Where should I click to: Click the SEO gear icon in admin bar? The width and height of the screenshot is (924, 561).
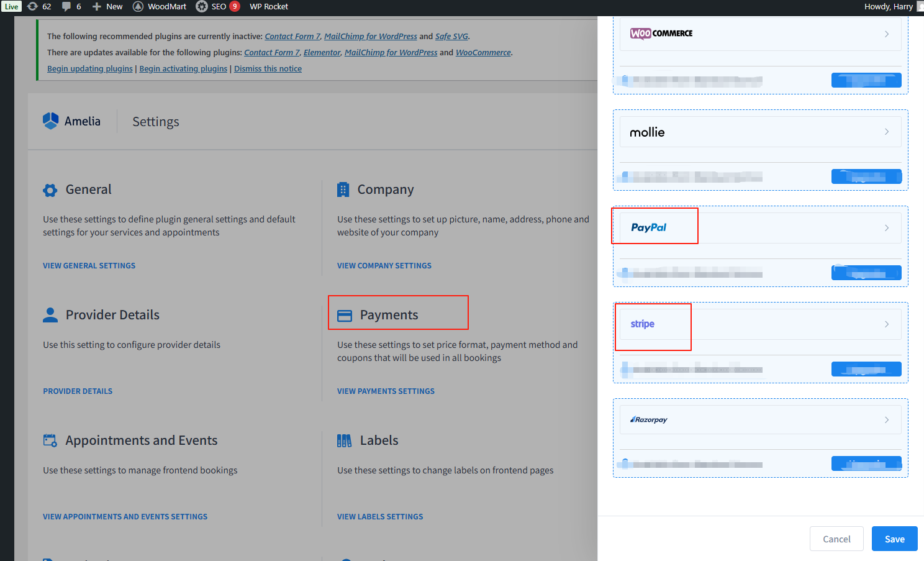(202, 6)
